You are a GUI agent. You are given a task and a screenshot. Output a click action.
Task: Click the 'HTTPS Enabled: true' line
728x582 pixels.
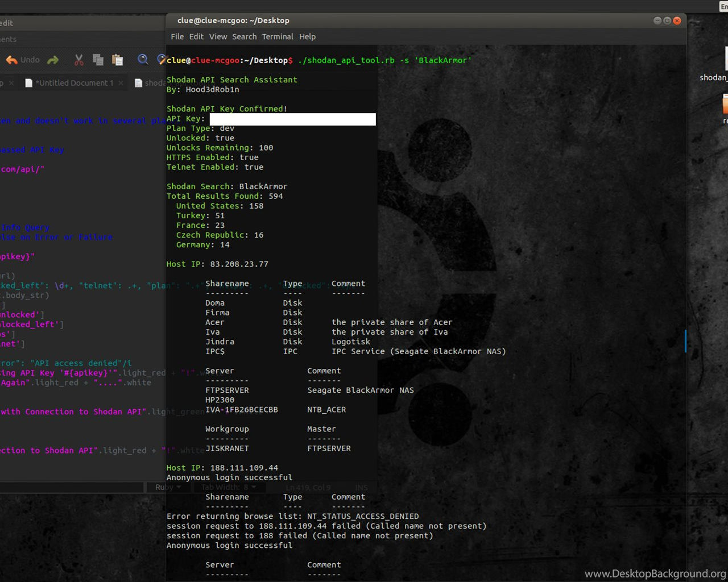pos(213,157)
